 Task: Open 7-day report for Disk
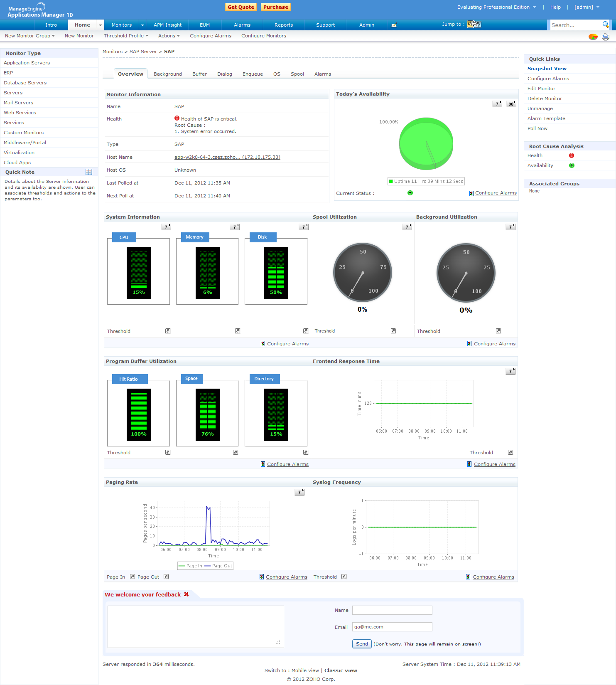click(x=304, y=227)
